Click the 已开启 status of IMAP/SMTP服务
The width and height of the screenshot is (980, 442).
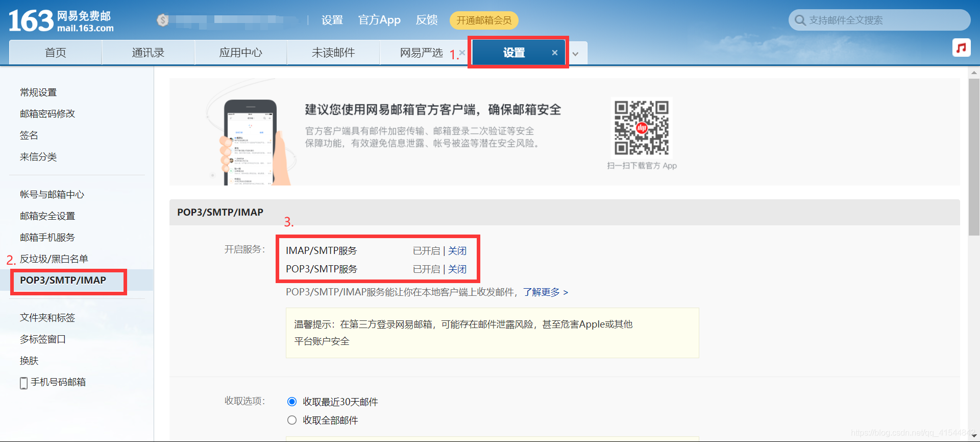pyautogui.click(x=426, y=251)
